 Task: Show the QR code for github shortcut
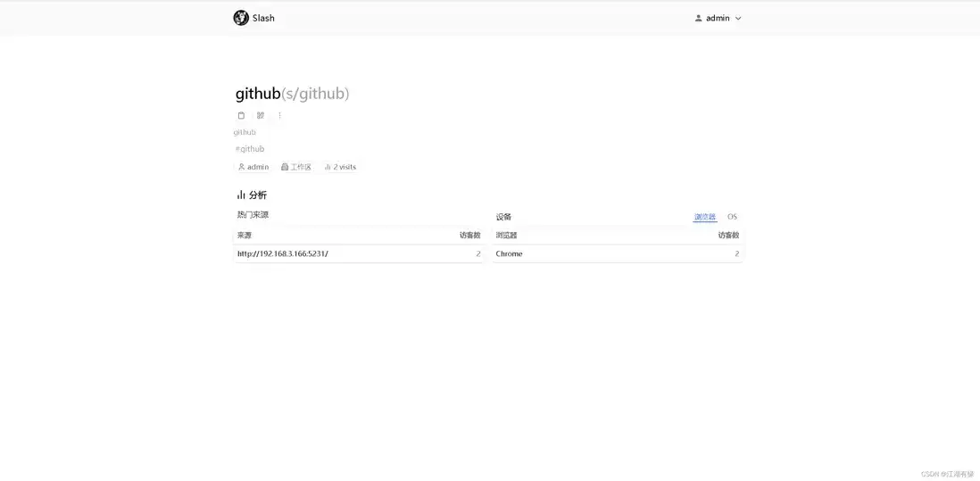(x=261, y=115)
